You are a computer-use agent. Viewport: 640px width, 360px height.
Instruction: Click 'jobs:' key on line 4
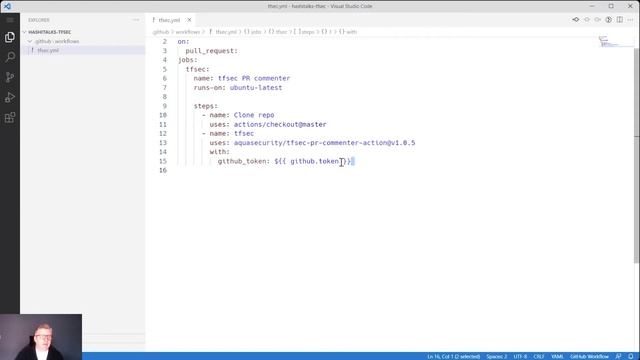tap(187, 60)
